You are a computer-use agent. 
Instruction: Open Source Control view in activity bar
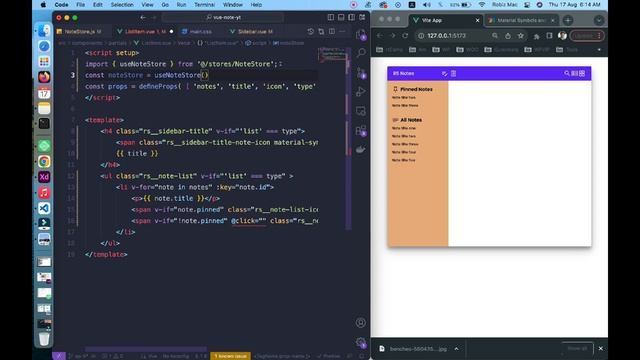(361, 72)
